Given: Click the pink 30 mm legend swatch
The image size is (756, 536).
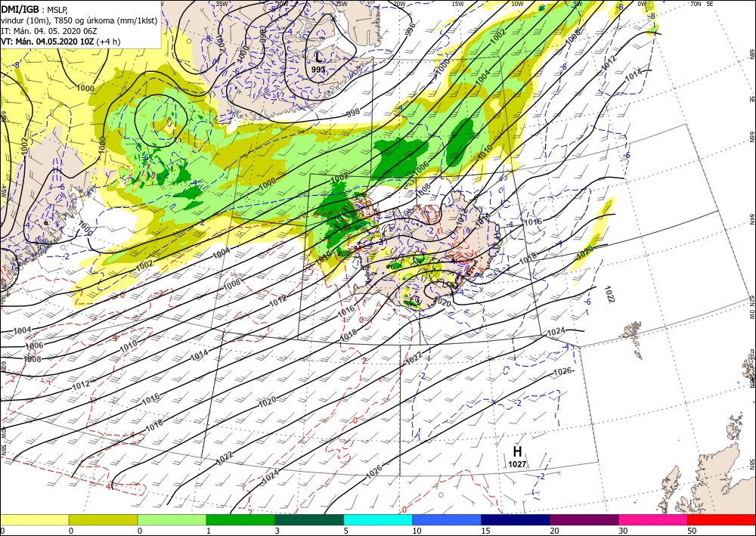Looking at the screenshot, I should (x=653, y=519).
